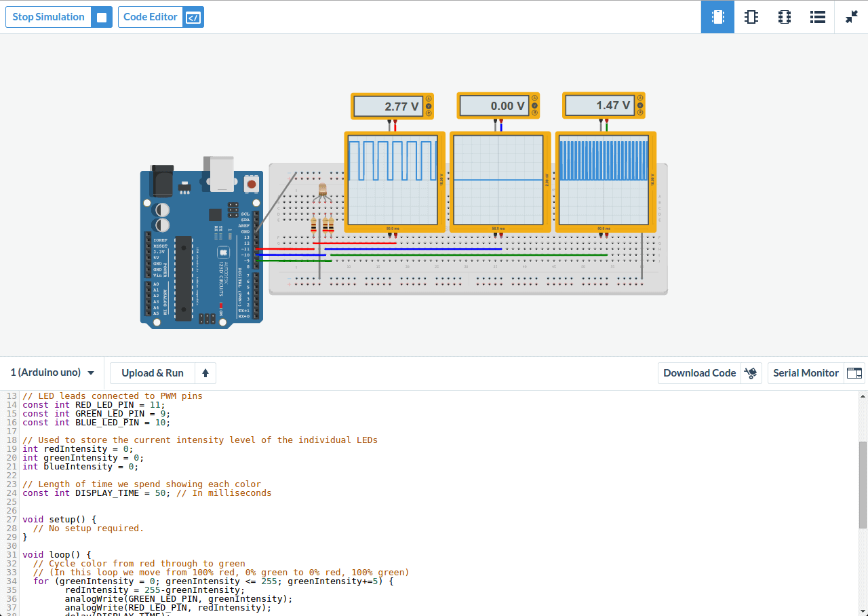Viewport: 868px width, 616px height.
Task: Click the 2.77 V multimeter display
Action: click(x=389, y=106)
